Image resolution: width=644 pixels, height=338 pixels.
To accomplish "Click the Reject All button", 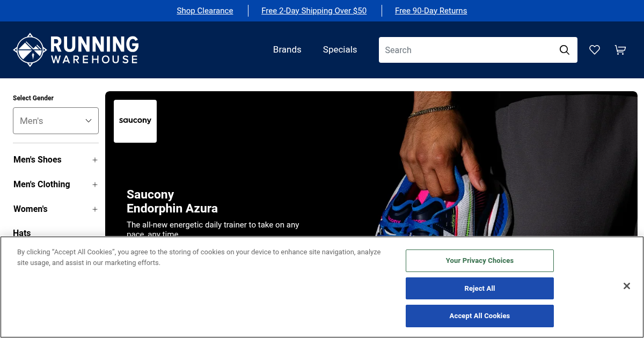I will [480, 289].
